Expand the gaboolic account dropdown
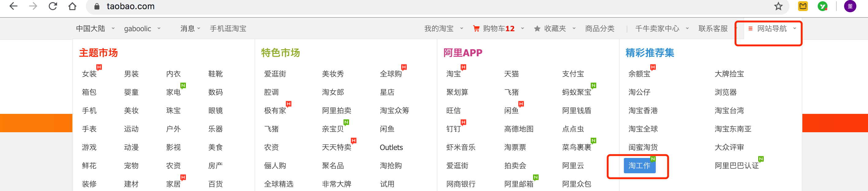 142,28
